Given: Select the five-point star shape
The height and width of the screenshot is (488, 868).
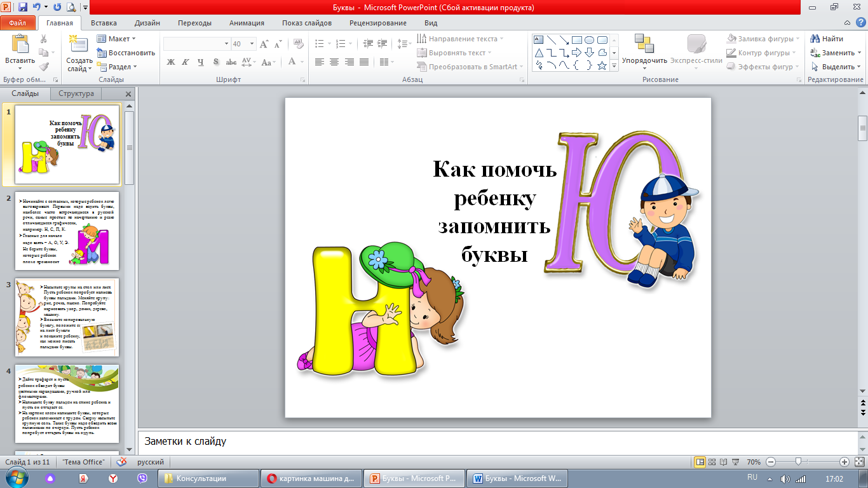Looking at the screenshot, I should [x=602, y=65].
